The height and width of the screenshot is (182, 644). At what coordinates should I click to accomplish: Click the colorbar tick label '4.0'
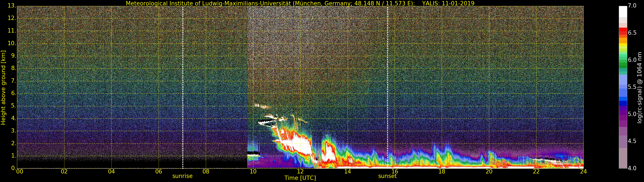click(632, 168)
